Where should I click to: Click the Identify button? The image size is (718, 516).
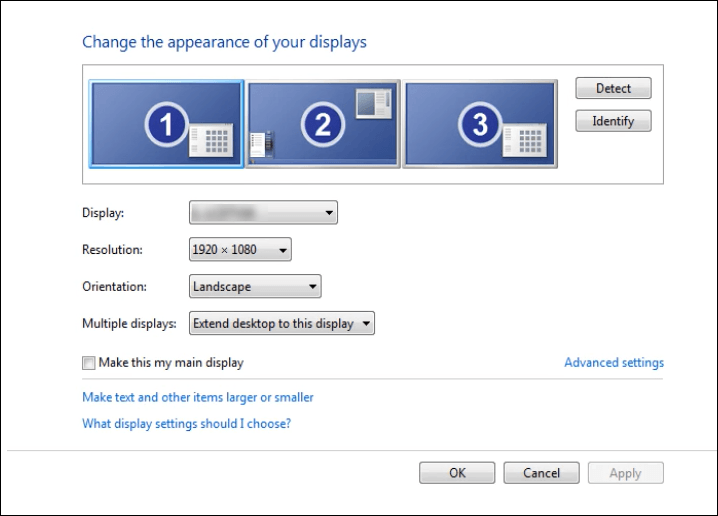point(613,121)
